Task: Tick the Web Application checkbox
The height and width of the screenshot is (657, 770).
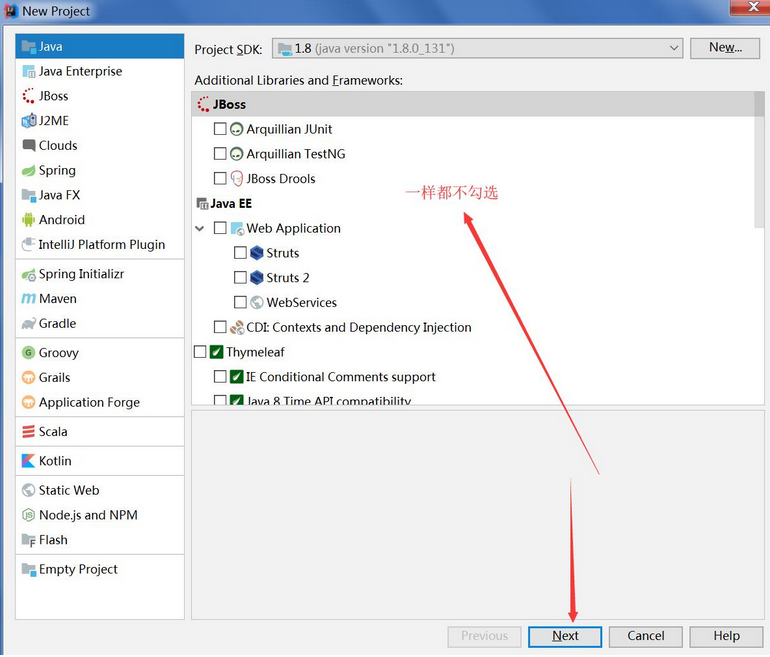Action: click(x=220, y=228)
